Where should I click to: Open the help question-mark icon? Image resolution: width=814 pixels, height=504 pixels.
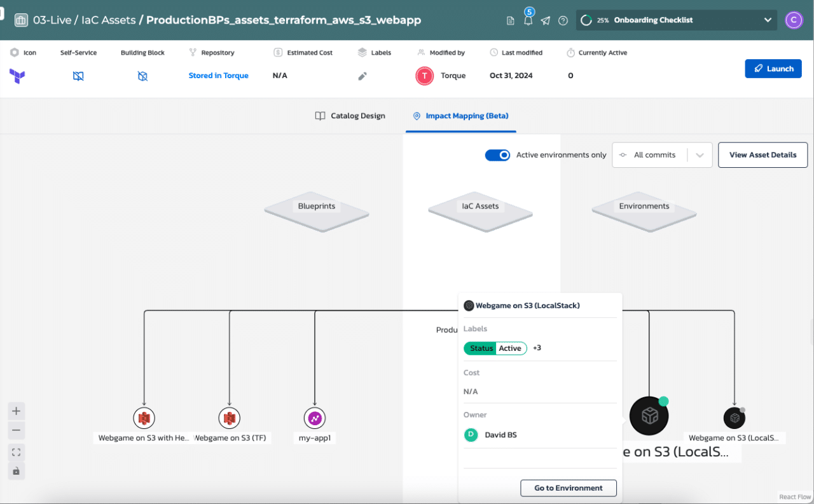point(563,20)
